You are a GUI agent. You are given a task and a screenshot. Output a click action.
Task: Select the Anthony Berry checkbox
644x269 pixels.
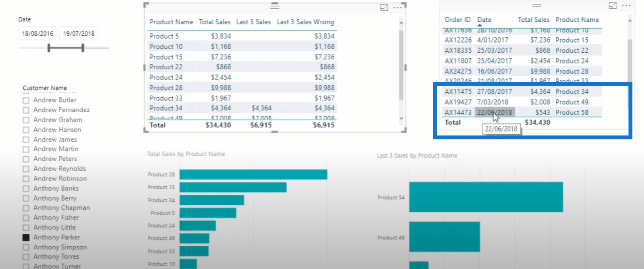(x=26, y=198)
